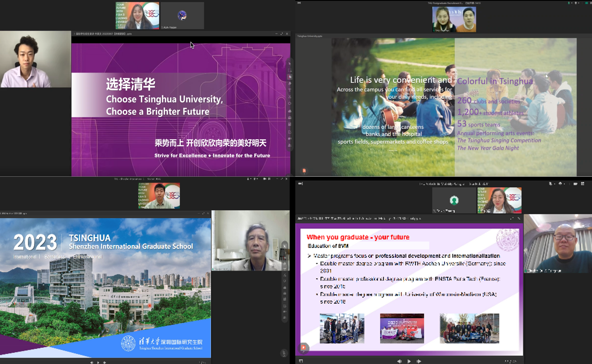Choose the dashed selection tool in annotation toolbar
Screen dimensions: 592x364
pos(290,70)
